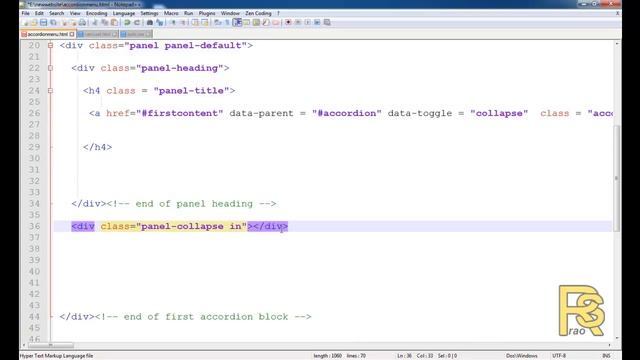Toggle synchronize vertical scrolling icon

(x=195, y=22)
